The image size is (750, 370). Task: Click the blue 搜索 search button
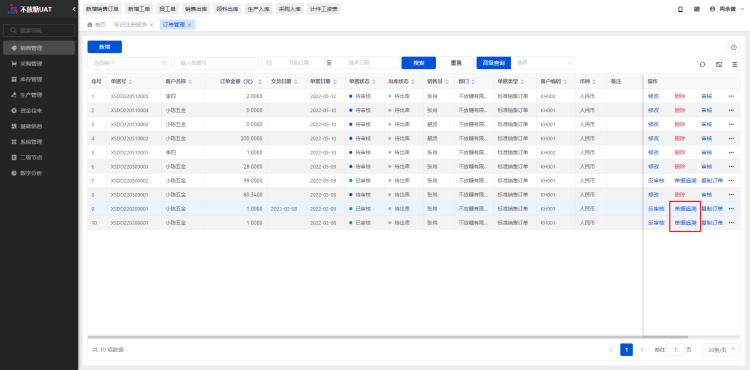[x=419, y=63]
